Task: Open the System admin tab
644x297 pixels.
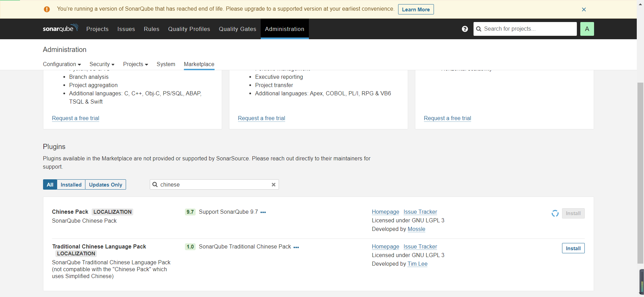Action: pyautogui.click(x=166, y=64)
